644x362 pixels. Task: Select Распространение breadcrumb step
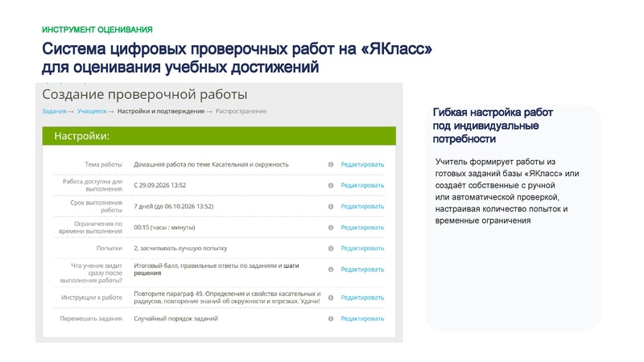click(x=241, y=111)
